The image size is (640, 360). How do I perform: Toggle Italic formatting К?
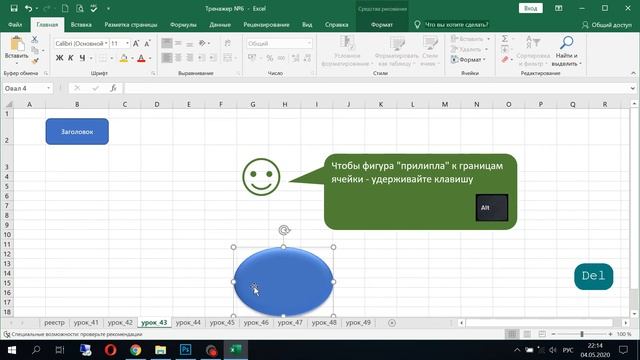(x=71, y=58)
